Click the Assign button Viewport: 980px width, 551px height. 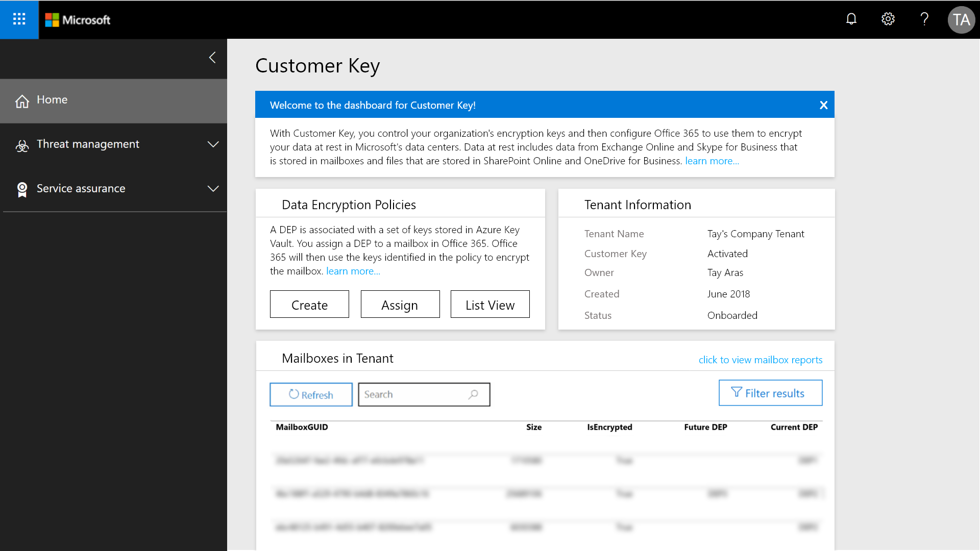(400, 304)
